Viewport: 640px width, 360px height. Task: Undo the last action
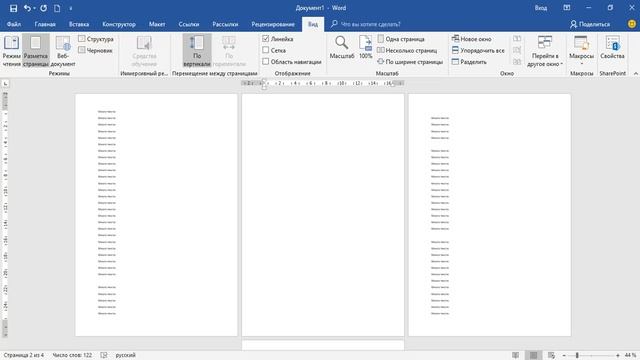click(27, 8)
